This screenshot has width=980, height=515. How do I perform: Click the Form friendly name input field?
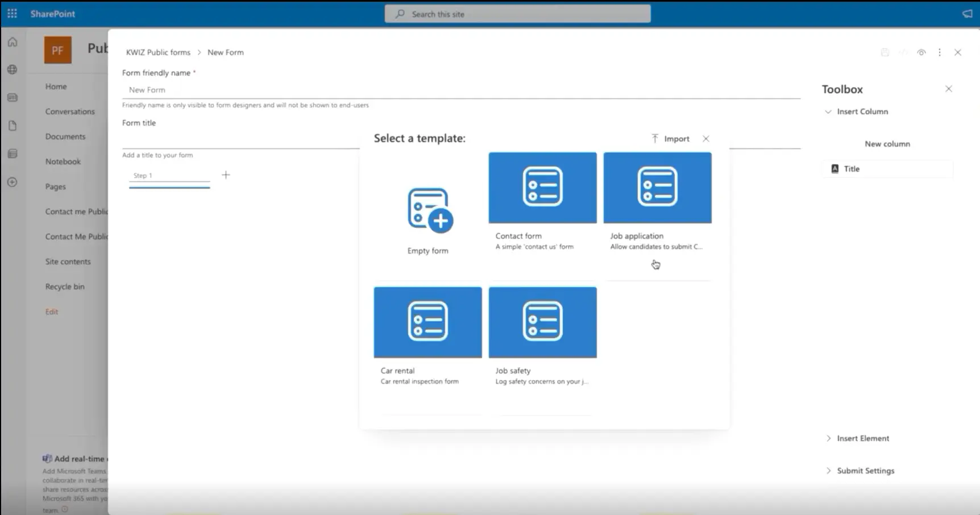(x=460, y=90)
